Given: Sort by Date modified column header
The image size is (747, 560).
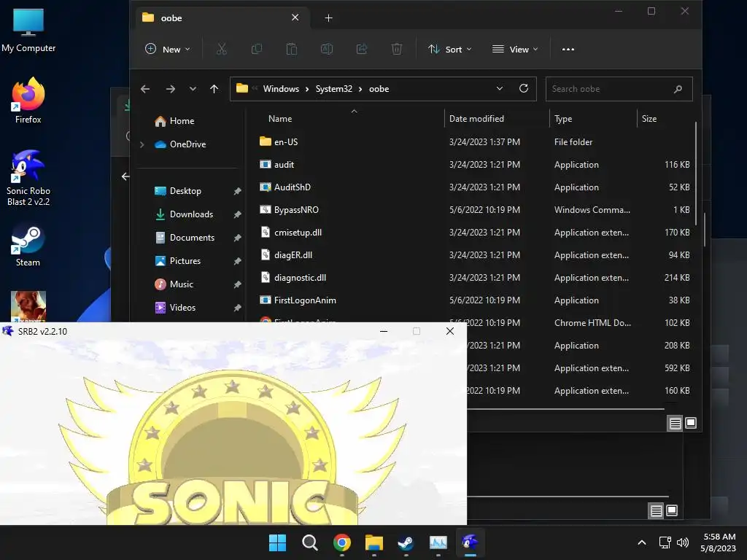Looking at the screenshot, I should 476,119.
